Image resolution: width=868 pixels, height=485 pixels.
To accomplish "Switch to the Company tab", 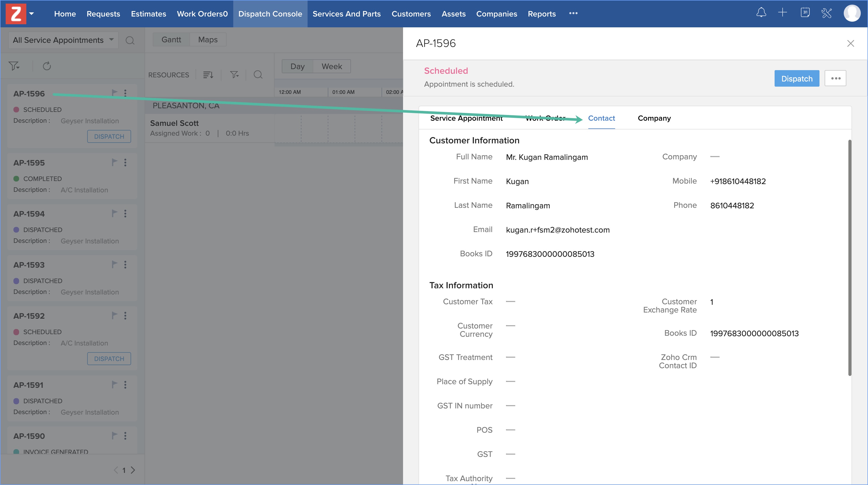I will (654, 118).
